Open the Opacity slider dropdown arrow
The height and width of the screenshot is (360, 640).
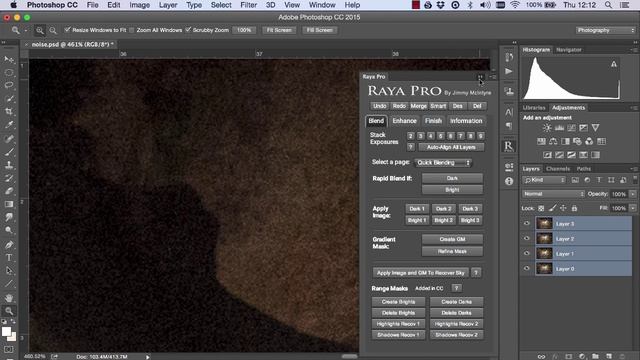(x=633, y=194)
